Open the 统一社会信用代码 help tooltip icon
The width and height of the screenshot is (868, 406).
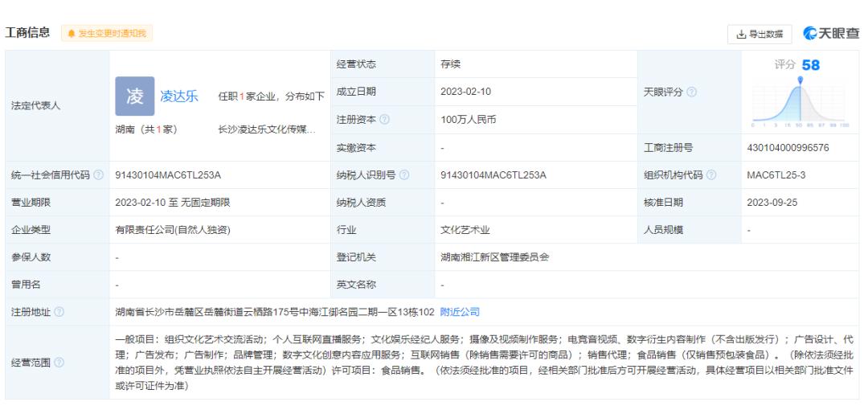[98, 175]
